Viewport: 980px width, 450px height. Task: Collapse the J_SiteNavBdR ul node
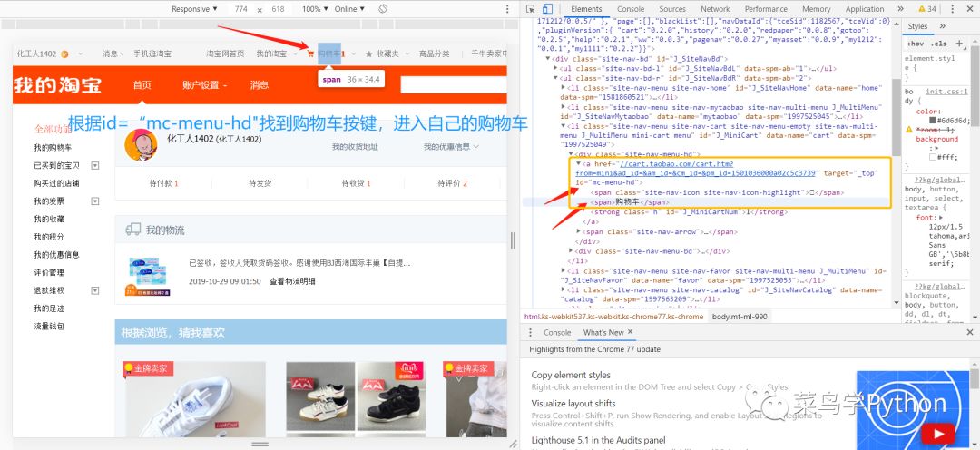[556, 78]
